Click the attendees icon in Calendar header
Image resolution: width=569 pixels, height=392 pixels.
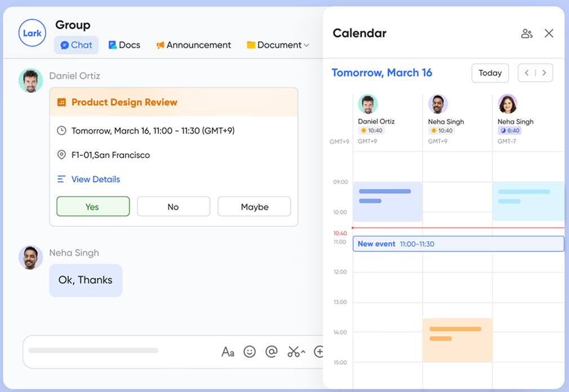[x=527, y=34]
